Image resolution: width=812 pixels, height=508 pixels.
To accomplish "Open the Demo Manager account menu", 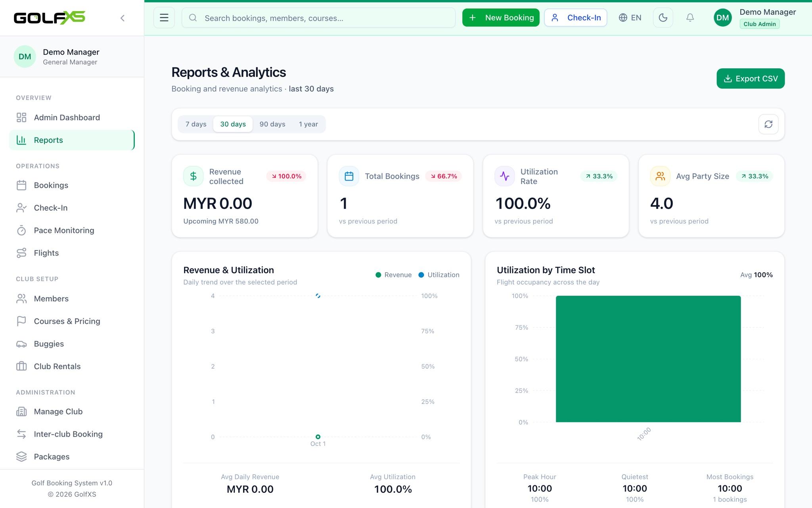I will [755, 18].
